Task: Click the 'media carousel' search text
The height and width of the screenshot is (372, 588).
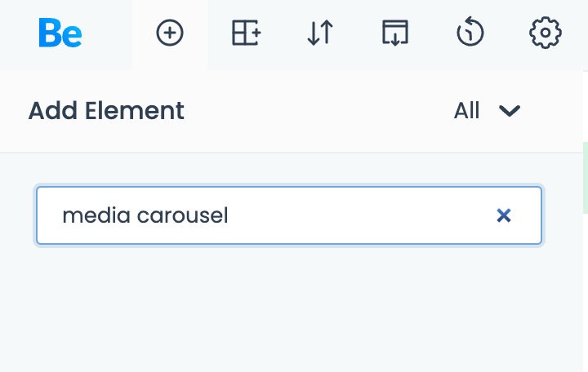Action: pos(145,215)
